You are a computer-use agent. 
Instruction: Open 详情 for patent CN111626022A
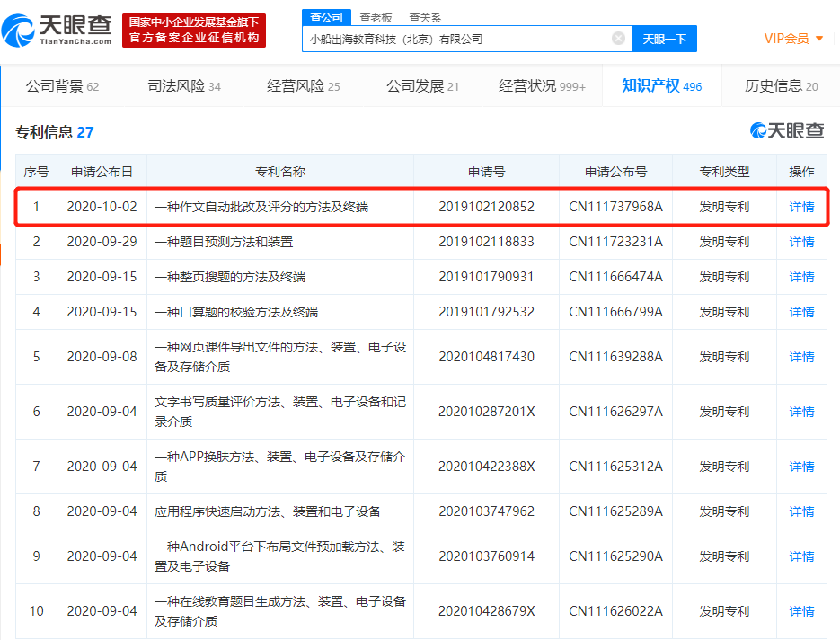pyautogui.click(x=801, y=611)
